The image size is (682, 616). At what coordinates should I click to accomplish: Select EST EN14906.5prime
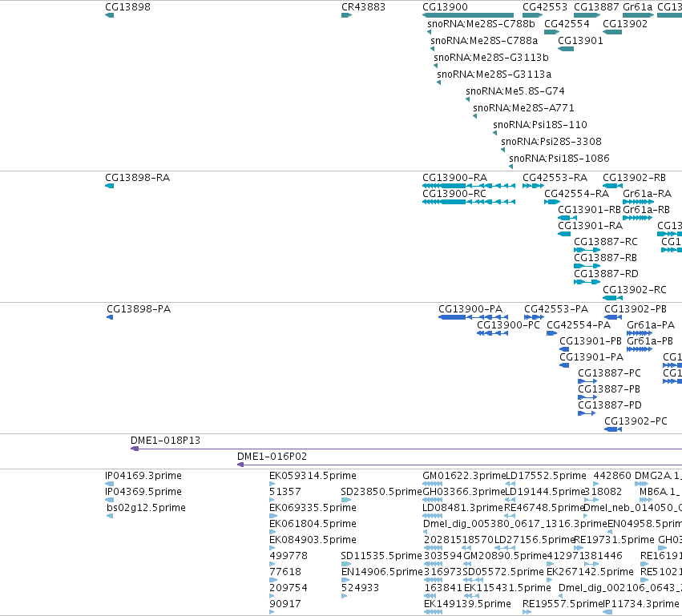(382, 572)
